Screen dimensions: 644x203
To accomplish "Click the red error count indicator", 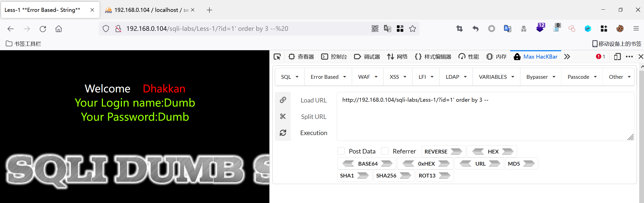I will (601, 57).
